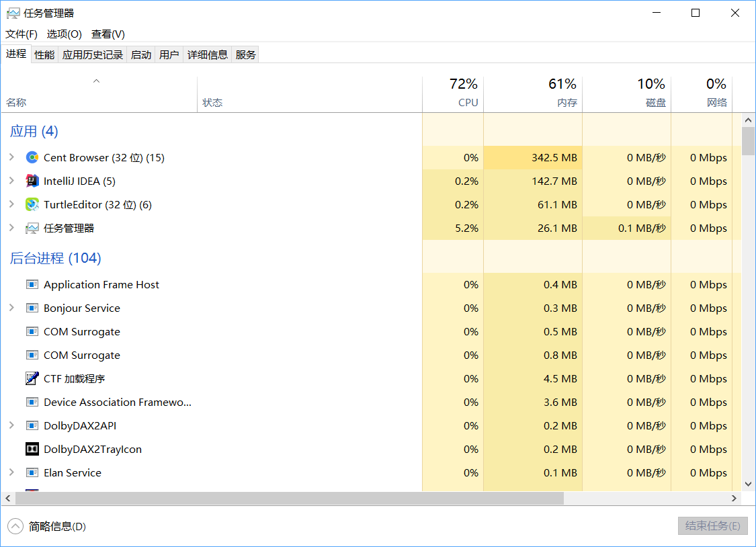Switch to the 应用历史记录 tab

[93, 55]
